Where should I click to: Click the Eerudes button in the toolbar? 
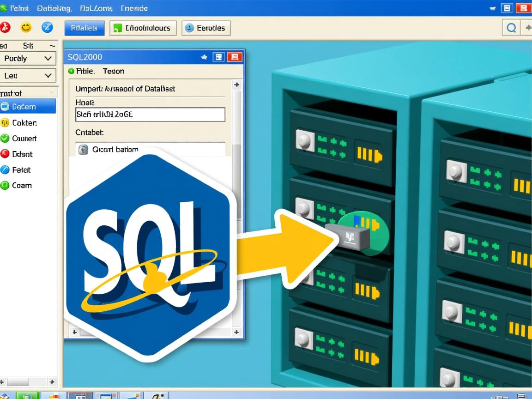[x=206, y=28]
